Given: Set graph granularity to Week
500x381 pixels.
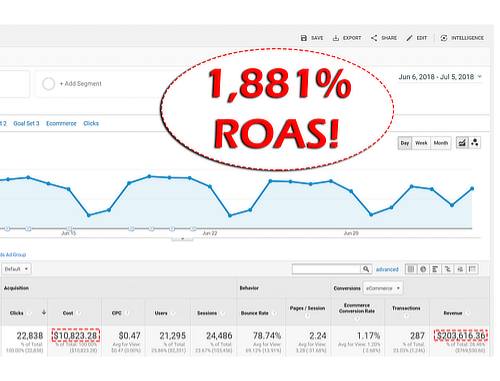Looking at the screenshot, I should click(421, 143).
